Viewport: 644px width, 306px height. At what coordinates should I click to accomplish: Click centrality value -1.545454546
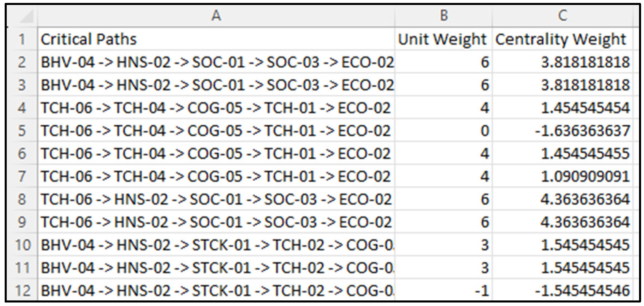[562, 291]
